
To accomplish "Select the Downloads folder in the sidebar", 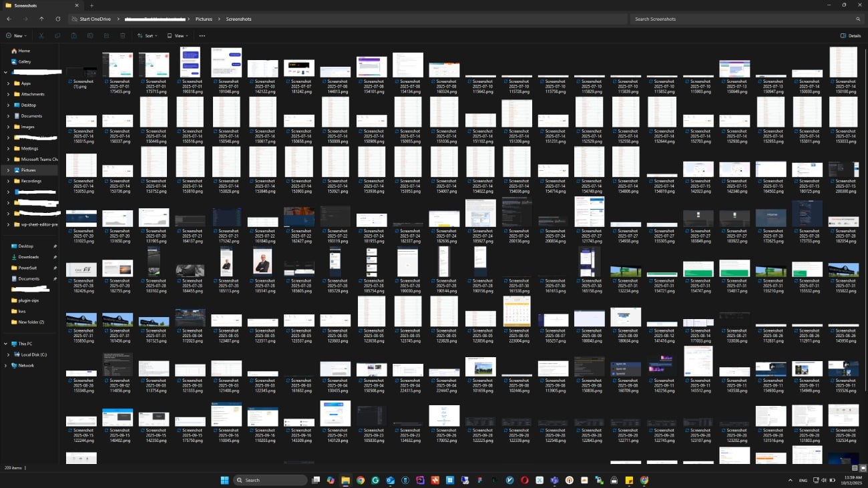I will (x=27, y=256).
